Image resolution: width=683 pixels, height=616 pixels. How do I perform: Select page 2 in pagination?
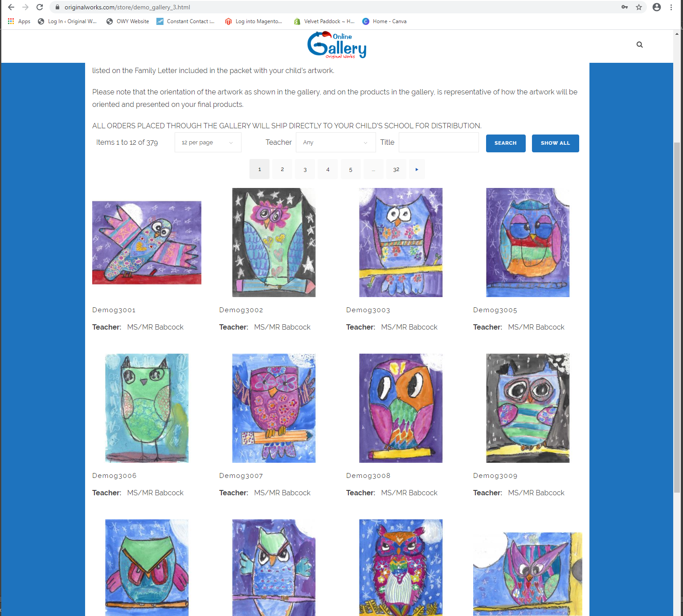pyautogui.click(x=282, y=169)
